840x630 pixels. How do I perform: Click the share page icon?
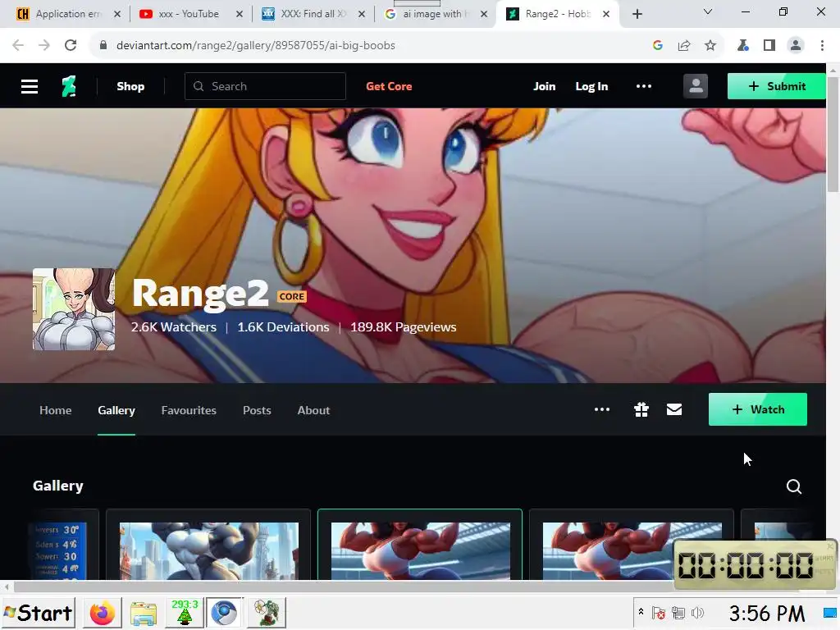point(684,46)
